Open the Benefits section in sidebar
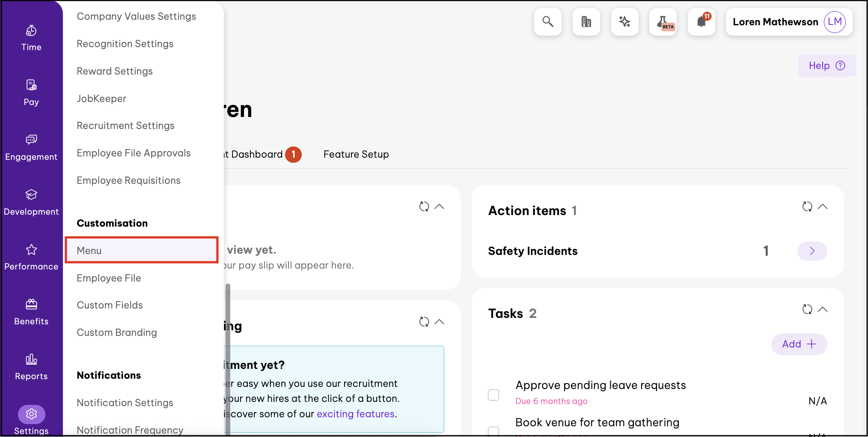Viewport: 868px width, 437px height. [x=31, y=312]
